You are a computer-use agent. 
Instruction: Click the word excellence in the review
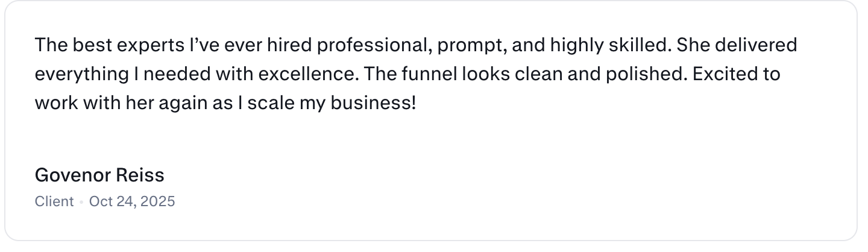tap(311, 74)
